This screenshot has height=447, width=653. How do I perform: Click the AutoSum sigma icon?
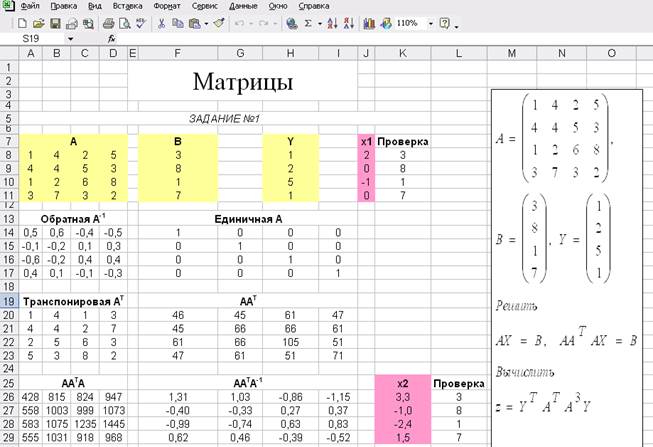pos(308,23)
